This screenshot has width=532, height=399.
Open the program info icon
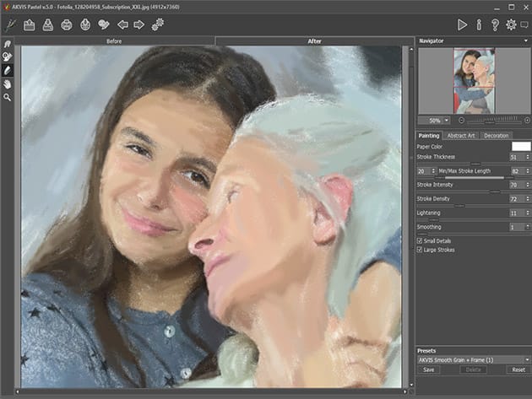(479, 24)
